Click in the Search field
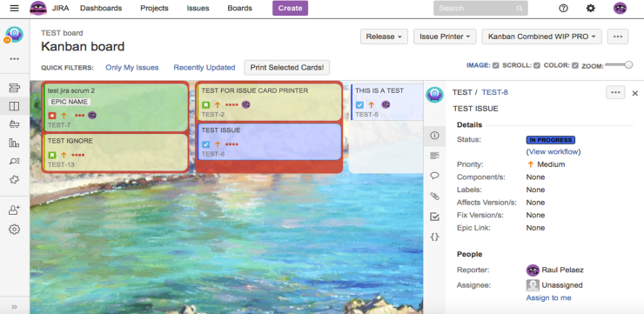This screenshot has height=314, width=644. 480,8
